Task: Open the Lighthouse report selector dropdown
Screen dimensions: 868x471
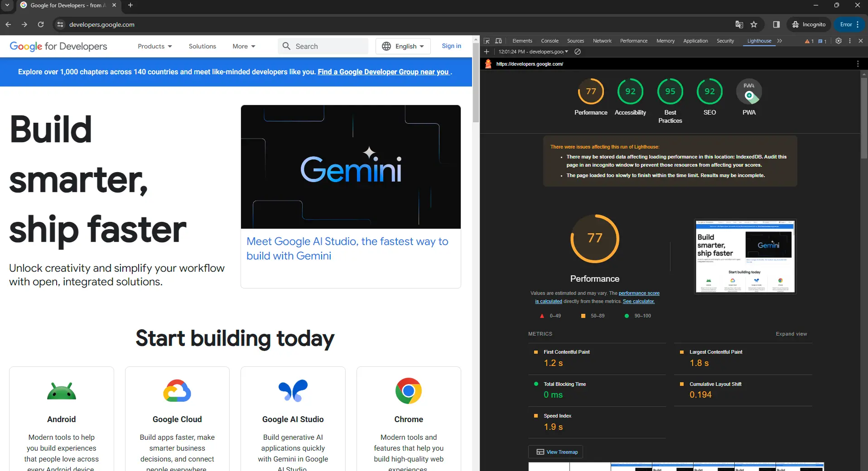Action: (533, 52)
